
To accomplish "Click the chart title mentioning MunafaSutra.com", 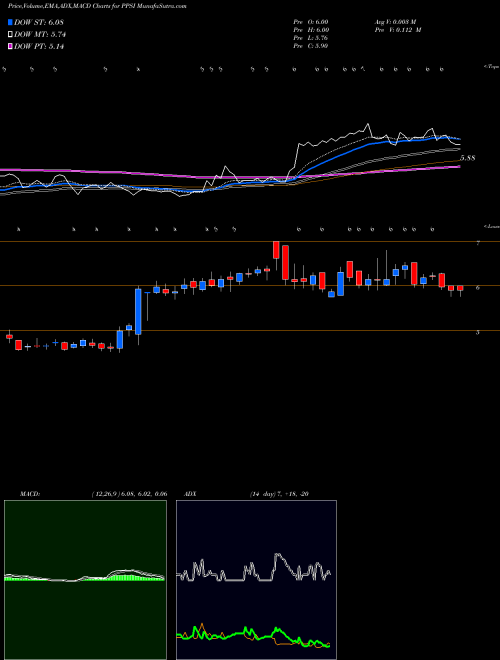I will tap(97, 6).
